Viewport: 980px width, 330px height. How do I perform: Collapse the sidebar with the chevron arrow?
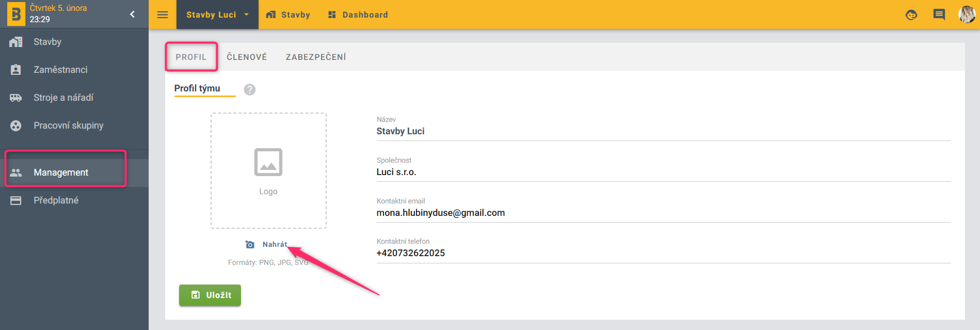(x=133, y=14)
